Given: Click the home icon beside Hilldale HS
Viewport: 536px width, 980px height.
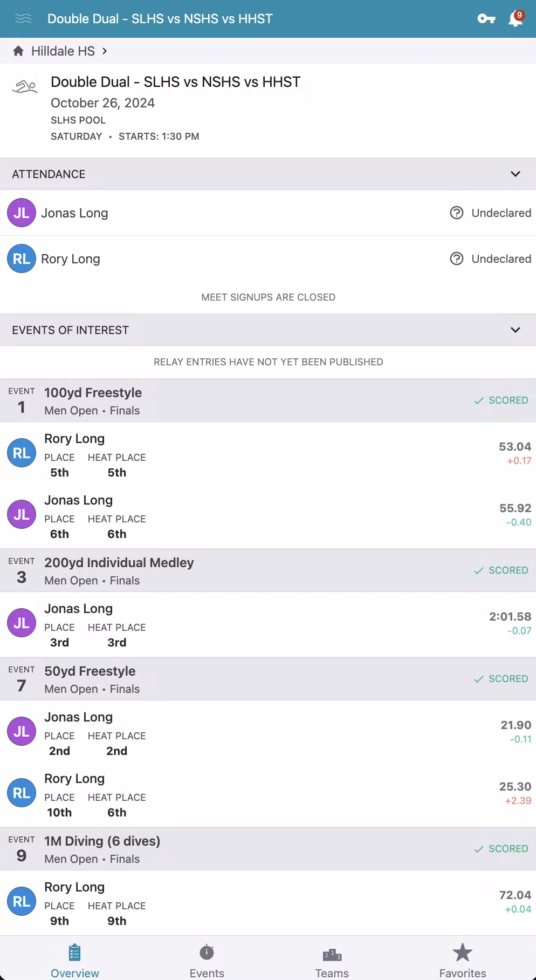Looking at the screenshot, I should point(18,51).
